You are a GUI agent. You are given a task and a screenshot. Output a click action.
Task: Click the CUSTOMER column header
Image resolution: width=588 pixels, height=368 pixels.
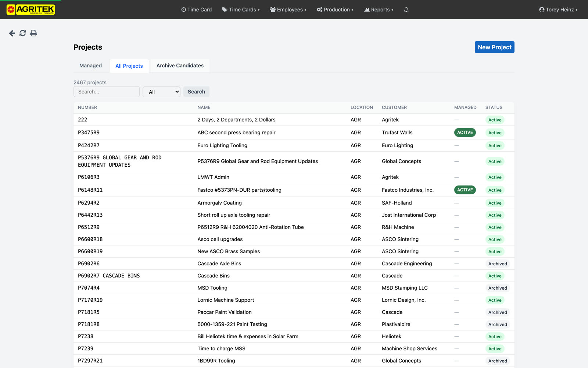click(x=394, y=107)
